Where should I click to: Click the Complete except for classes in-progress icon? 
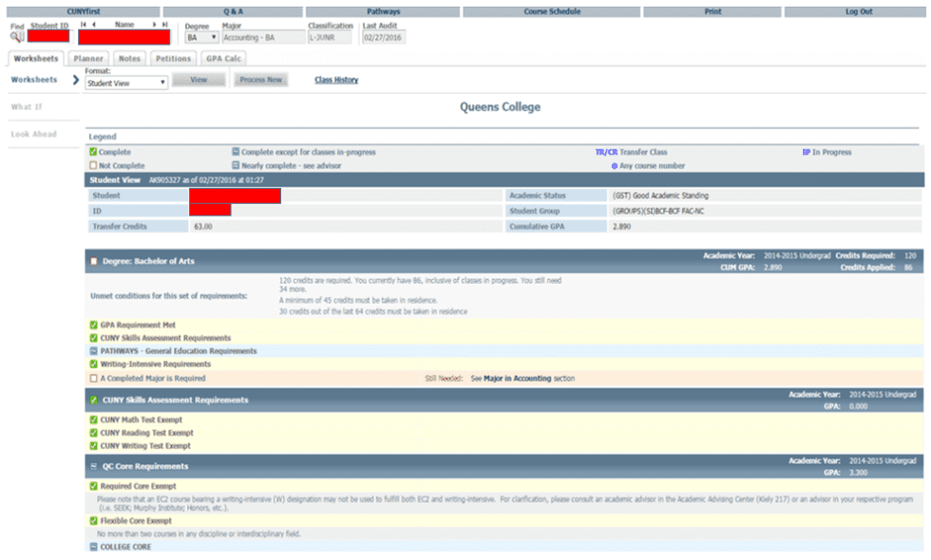click(x=234, y=150)
